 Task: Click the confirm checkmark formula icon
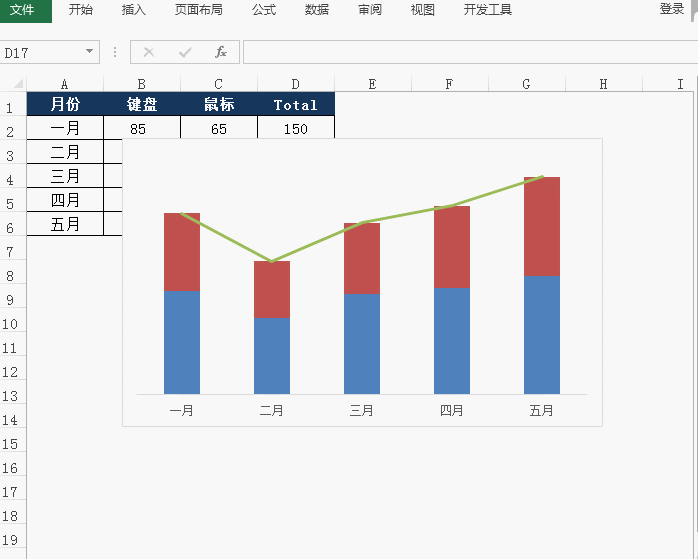click(x=185, y=53)
